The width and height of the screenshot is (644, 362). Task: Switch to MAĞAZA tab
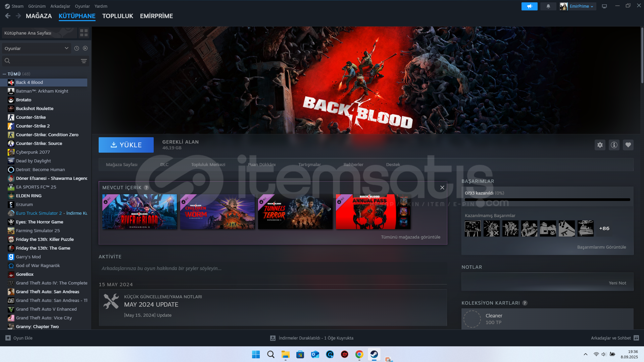pos(39,16)
